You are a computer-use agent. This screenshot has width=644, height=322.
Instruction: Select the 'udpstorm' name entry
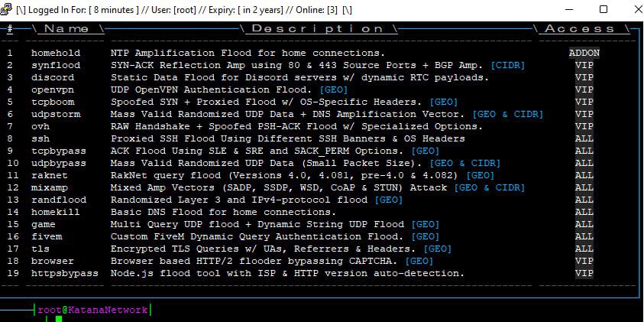56,114
